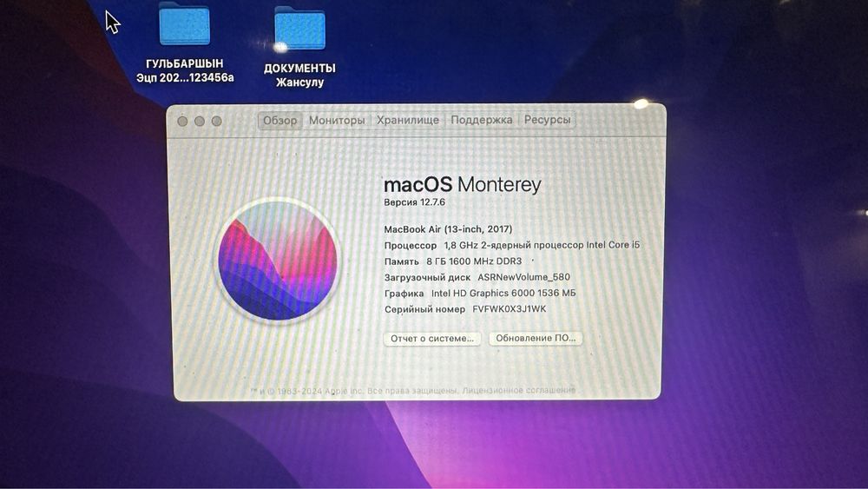868x489 pixels.
Task: Switch to the Поддержка tab
Action: click(481, 120)
